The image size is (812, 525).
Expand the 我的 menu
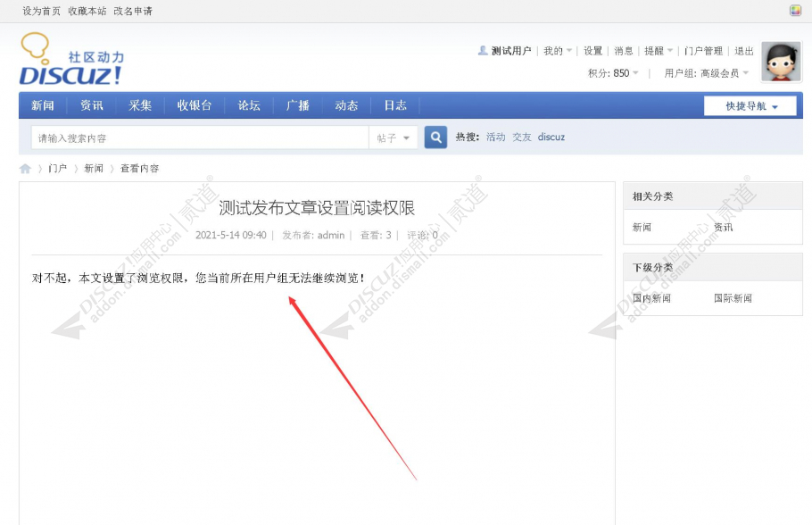557,51
